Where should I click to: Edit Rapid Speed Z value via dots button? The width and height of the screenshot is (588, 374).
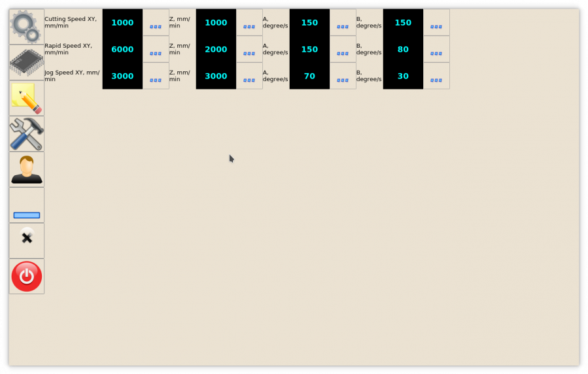249,49
